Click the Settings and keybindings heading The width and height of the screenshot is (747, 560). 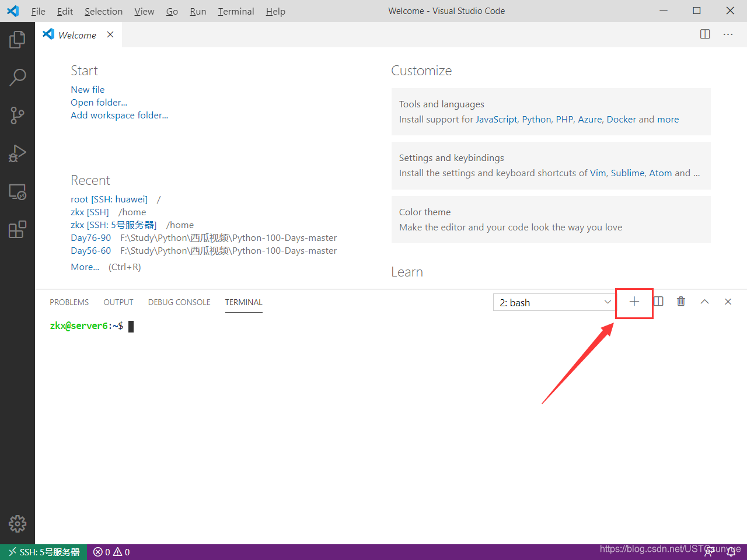coord(451,157)
